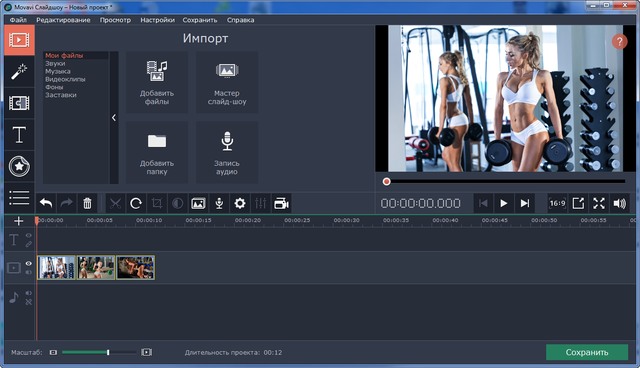The width and height of the screenshot is (640, 368).
Task: Click the Масштаб zoom slider handle
Action: tap(108, 352)
